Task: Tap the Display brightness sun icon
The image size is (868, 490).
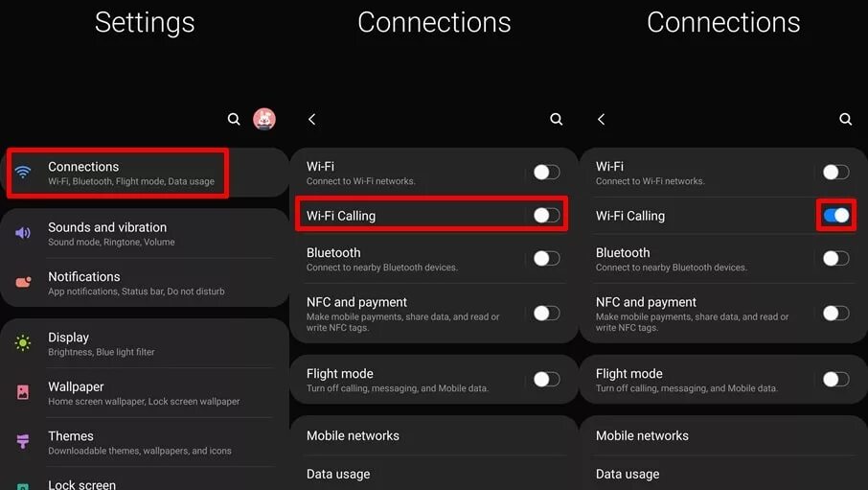Action: [23, 343]
